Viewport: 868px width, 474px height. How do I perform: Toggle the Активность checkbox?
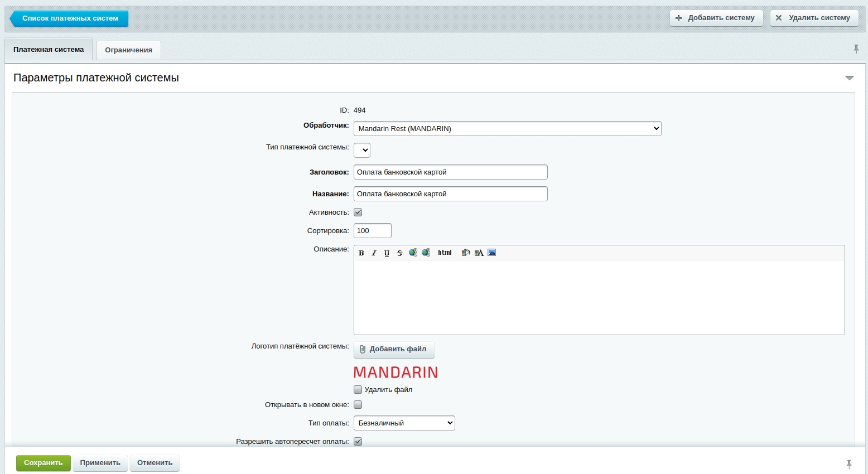[358, 212]
